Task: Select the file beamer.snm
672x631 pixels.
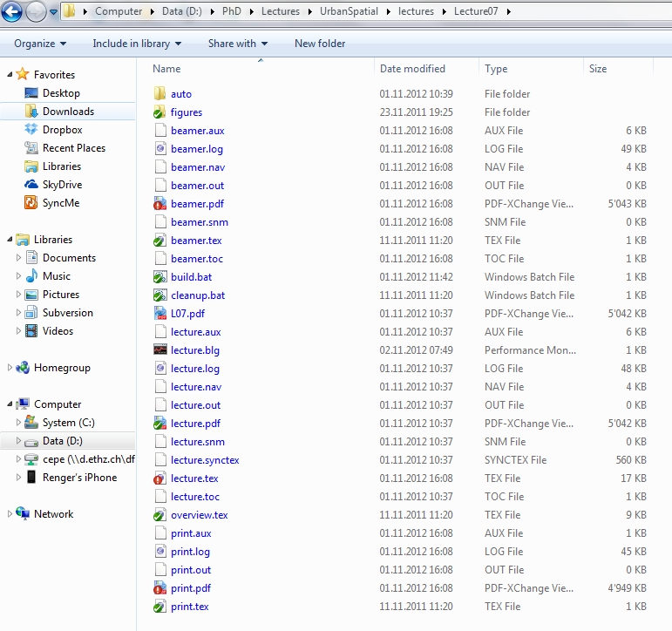Action: pos(200,222)
